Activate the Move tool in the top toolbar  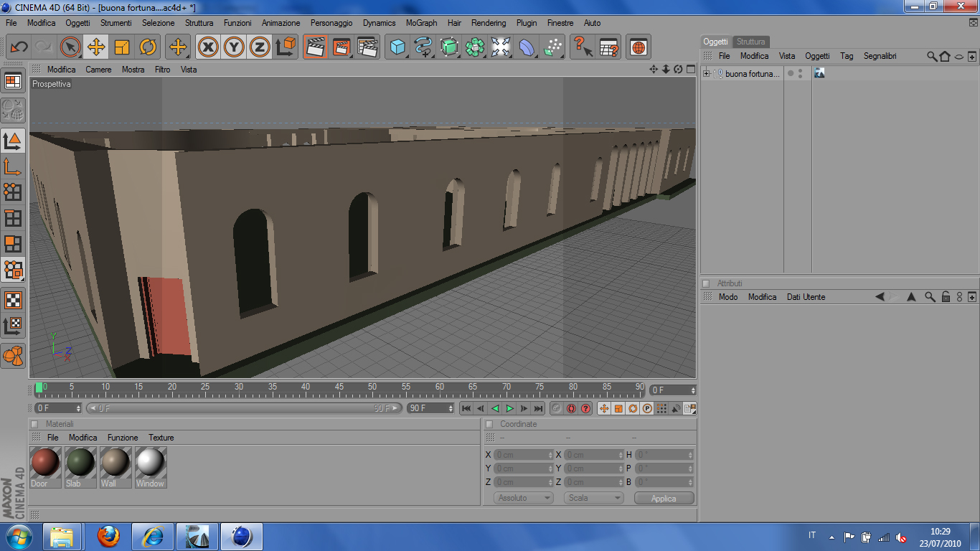[96, 47]
